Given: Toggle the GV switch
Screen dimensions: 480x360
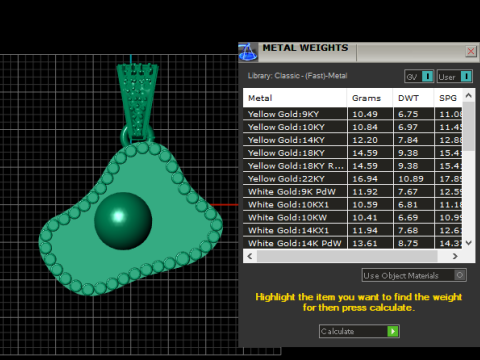Looking at the screenshot, I should click(419, 76).
